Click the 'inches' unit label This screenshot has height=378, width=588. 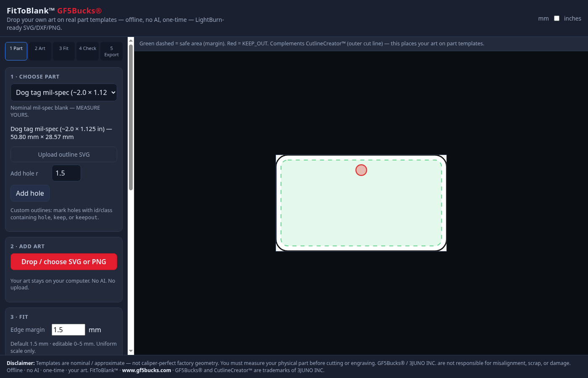(572, 18)
